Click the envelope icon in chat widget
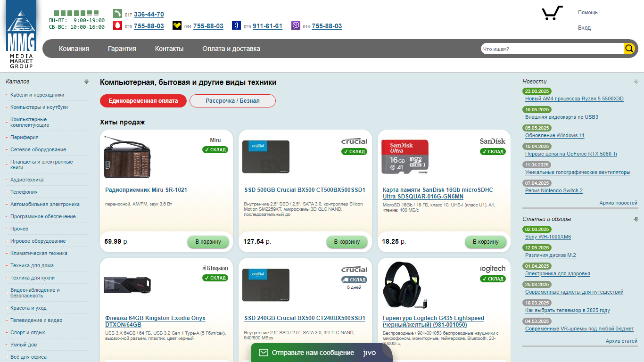This screenshot has width=644, height=362. 264,353
